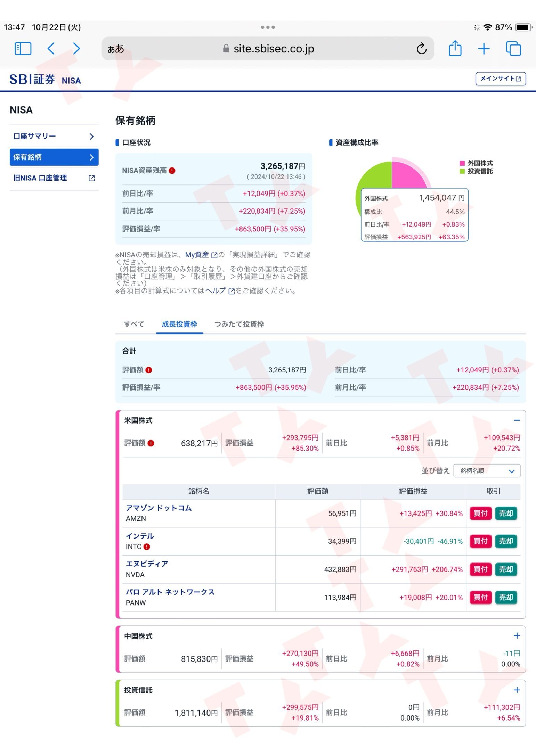This screenshot has width=536, height=756.
Task: Click 買付 for PANW
Action: point(480,598)
